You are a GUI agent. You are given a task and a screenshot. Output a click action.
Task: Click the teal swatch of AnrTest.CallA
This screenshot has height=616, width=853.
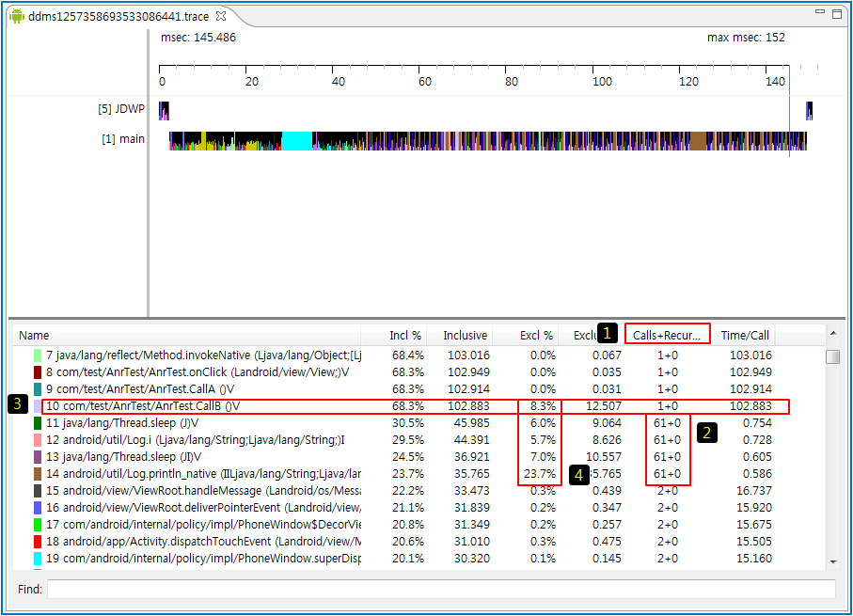[38, 389]
